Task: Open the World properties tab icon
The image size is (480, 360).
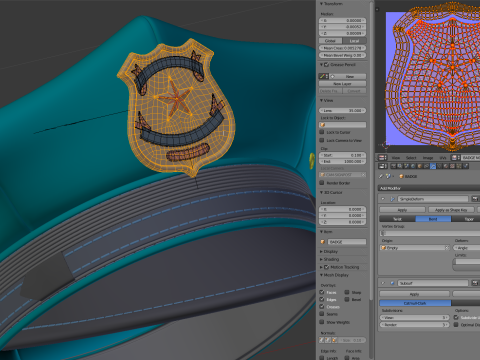Action: 413,166
